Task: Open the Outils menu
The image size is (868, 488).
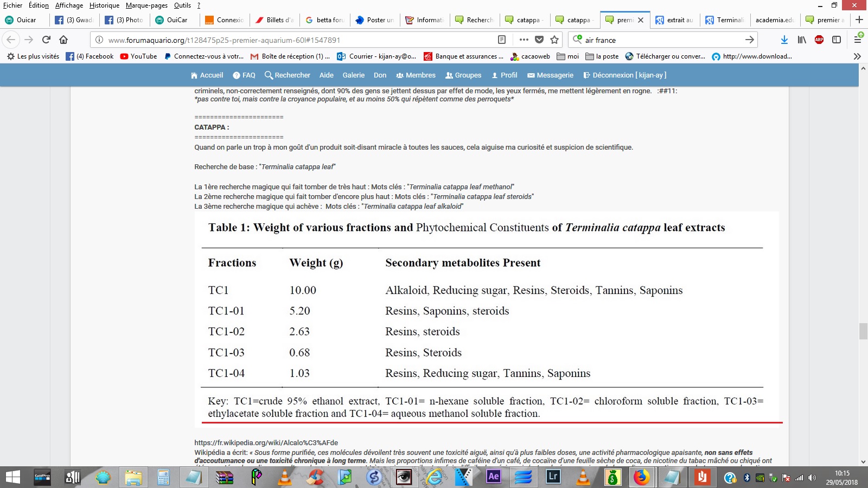Action: tap(182, 5)
